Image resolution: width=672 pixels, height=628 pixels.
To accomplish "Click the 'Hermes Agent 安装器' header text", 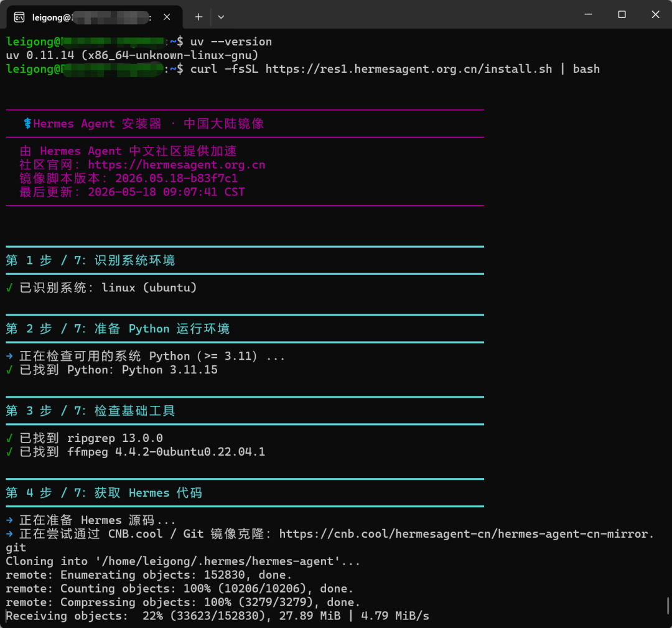I will (x=97, y=124).
